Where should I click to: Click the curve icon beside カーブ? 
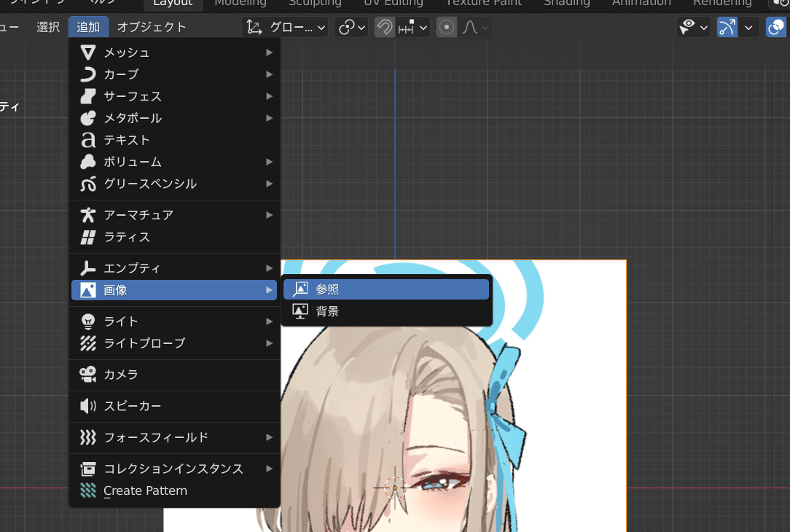point(88,74)
